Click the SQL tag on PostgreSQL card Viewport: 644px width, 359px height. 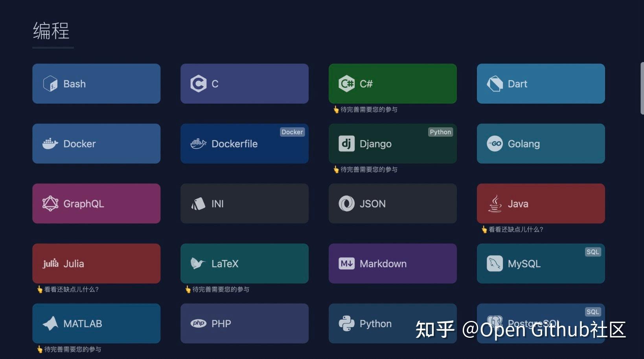point(592,312)
